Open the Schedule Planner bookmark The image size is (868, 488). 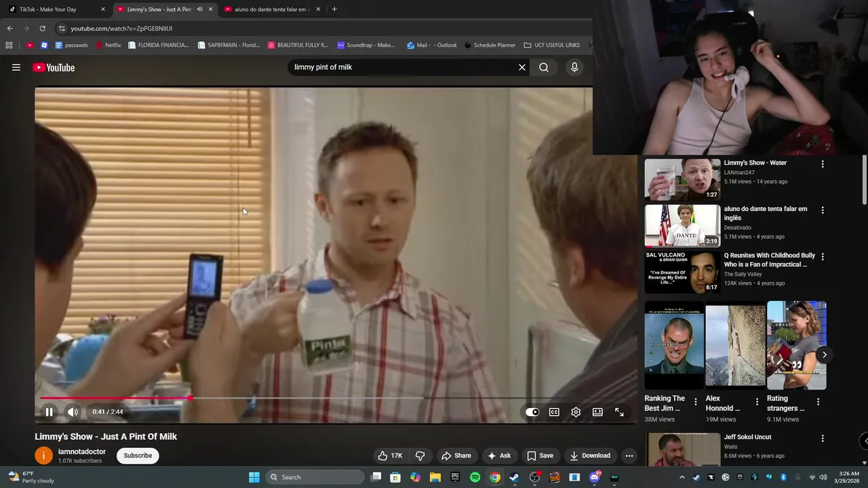pyautogui.click(x=490, y=45)
